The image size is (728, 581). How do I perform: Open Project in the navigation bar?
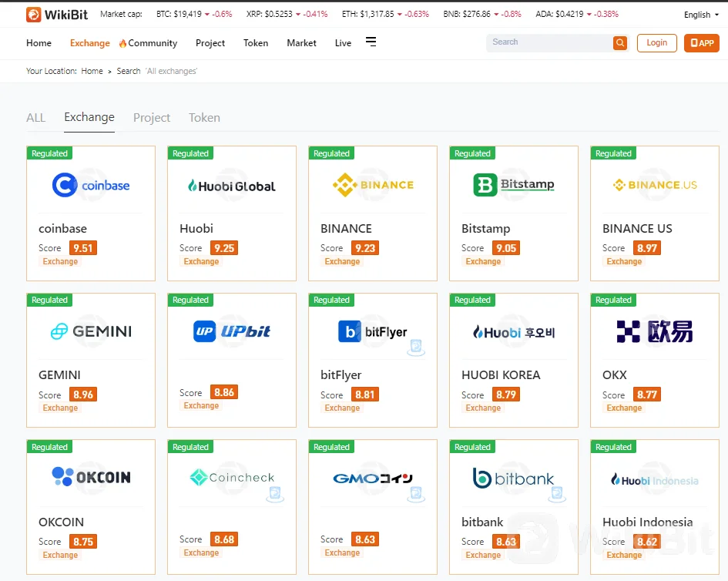[210, 42]
